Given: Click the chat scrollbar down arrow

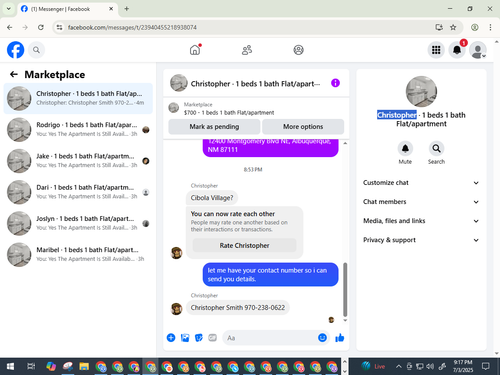Looking at the screenshot, I should pos(345,320).
